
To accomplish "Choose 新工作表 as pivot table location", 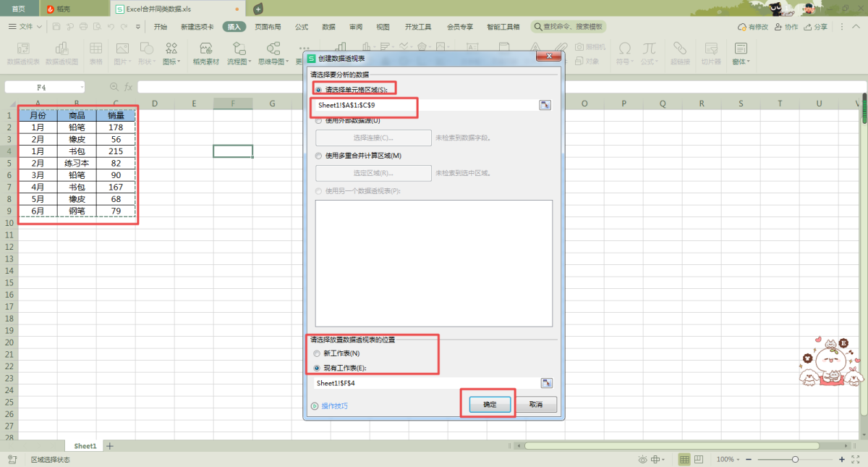I will click(318, 353).
